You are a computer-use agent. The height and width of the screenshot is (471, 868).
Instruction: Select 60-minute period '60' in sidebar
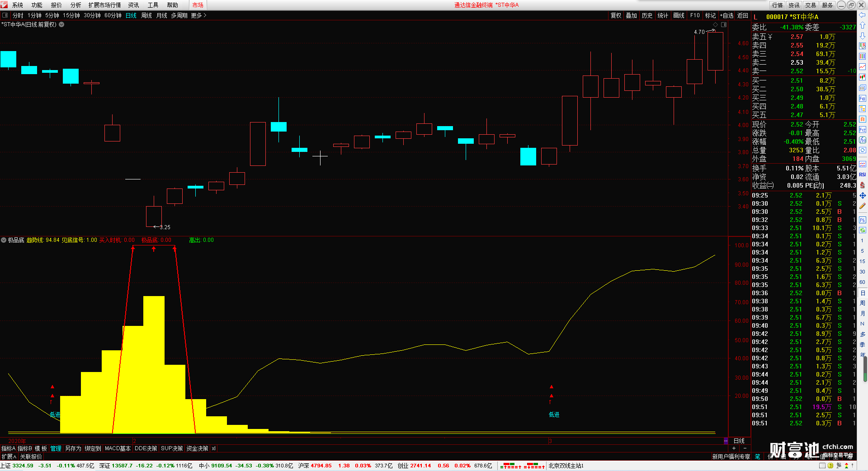tap(863, 282)
